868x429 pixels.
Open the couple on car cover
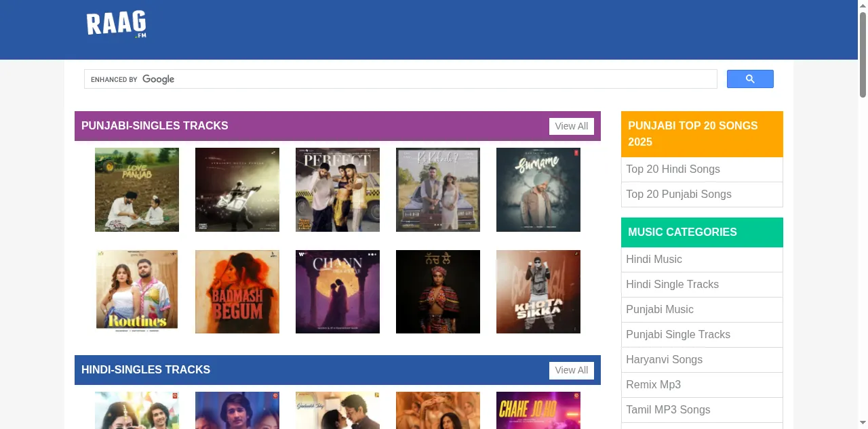438,190
